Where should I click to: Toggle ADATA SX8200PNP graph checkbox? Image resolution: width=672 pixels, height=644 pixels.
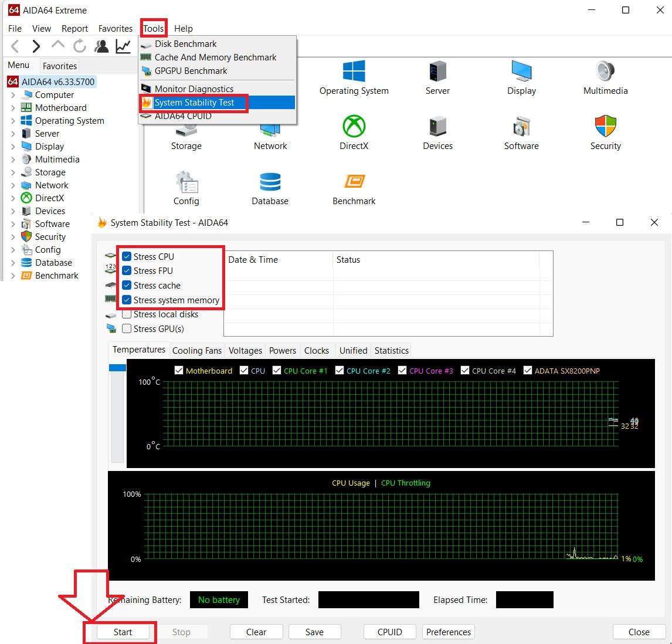pos(528,370)
